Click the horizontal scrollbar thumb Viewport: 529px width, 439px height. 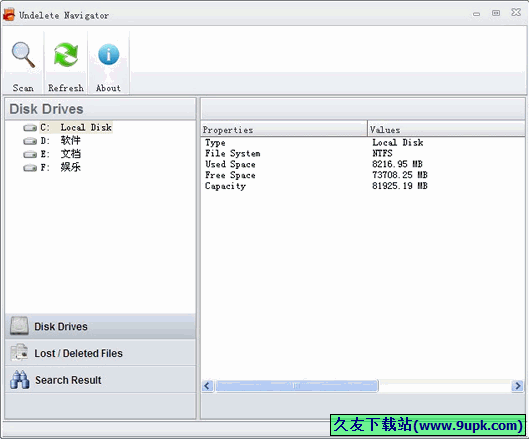click(297, 385)
